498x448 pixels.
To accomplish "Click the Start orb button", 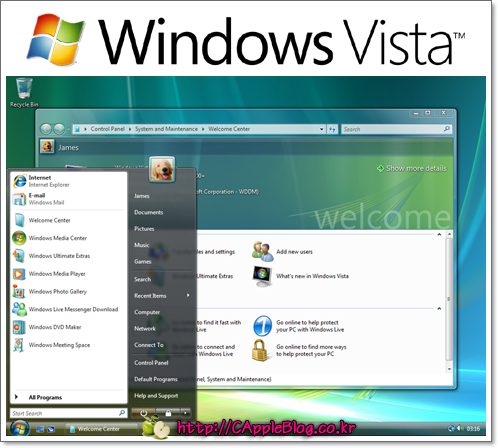I will 20,428.
